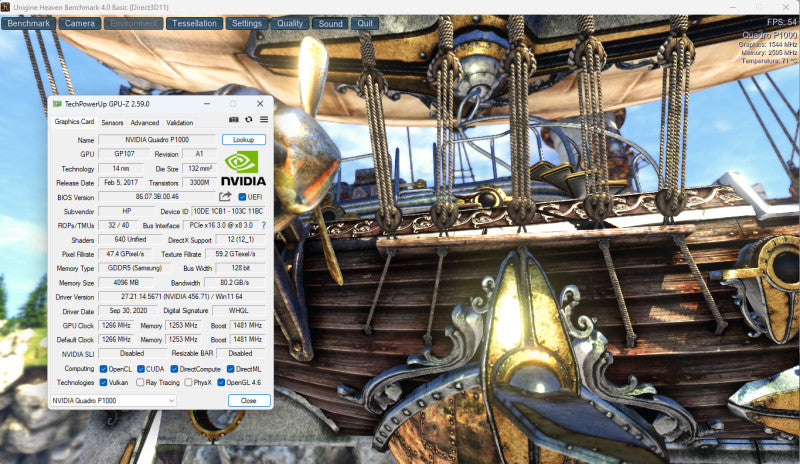Toggle the DirectCompute checkbox
The width and height of the screenshot is (800, 464).
pos(174,369)
